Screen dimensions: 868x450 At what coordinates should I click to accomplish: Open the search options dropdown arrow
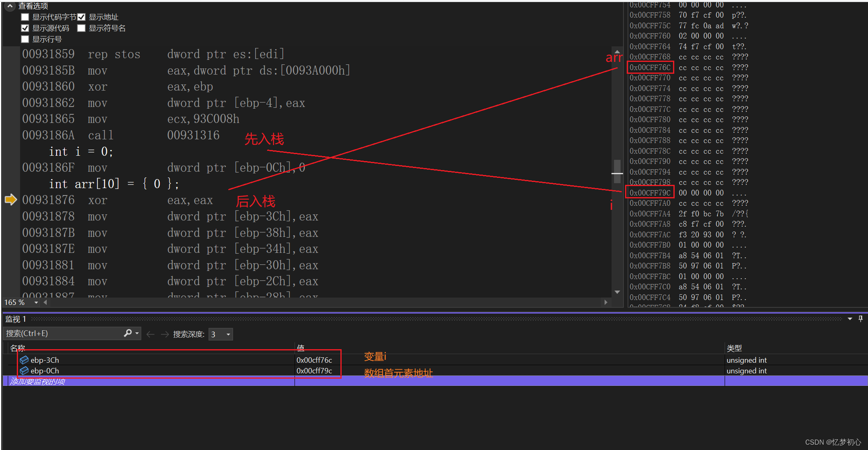[x=137, y=334]
